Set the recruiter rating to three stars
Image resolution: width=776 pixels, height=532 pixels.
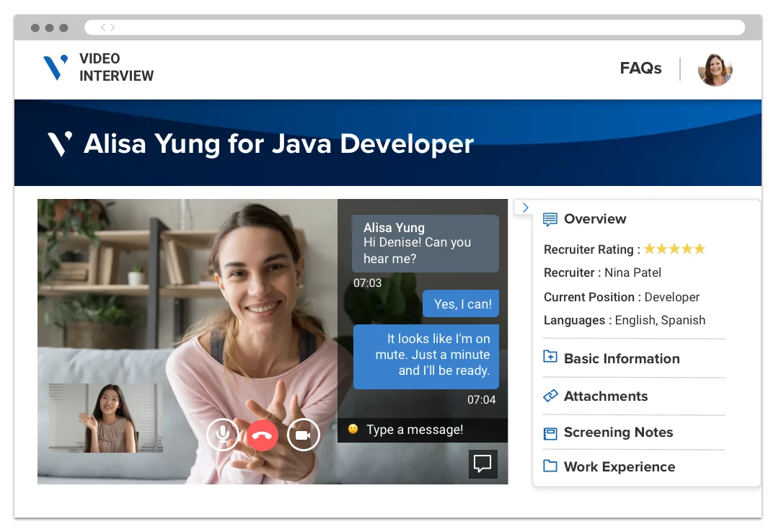pos(674,248)
